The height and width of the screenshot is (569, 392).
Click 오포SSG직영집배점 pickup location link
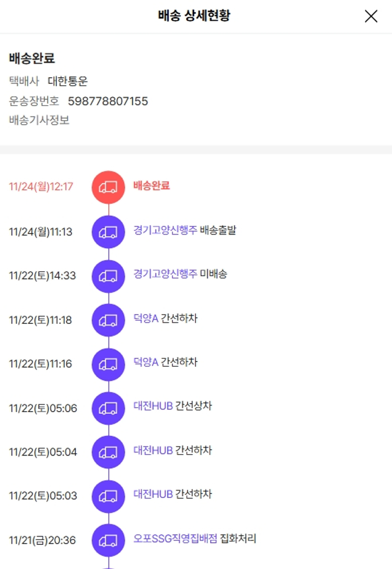[x=175, y=538]
